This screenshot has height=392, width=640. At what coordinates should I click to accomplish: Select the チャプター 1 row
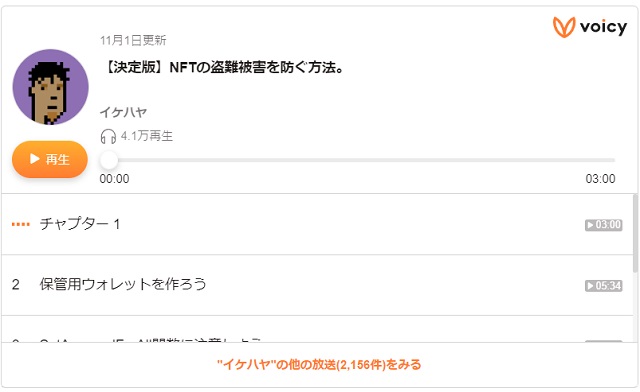point(317,224)
